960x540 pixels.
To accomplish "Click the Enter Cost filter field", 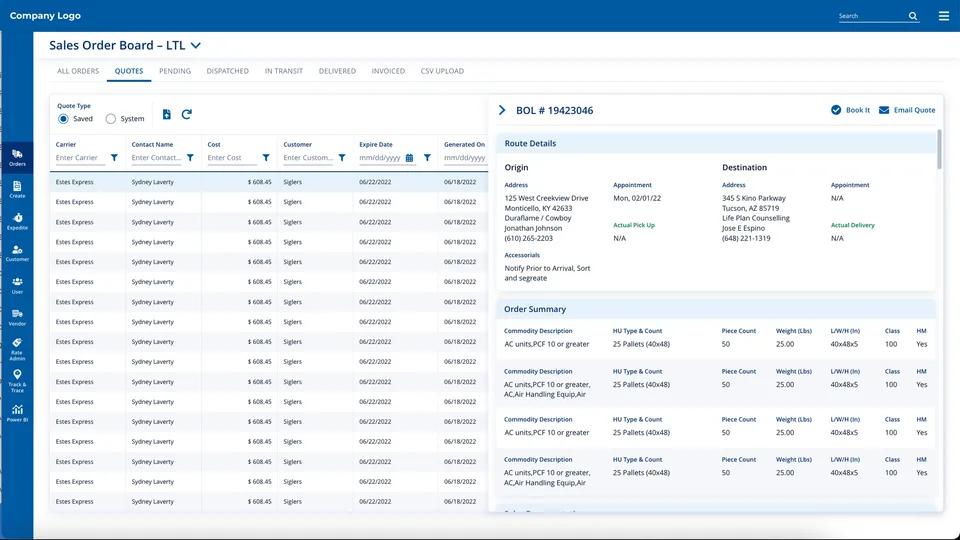I will tap(233, 158).
